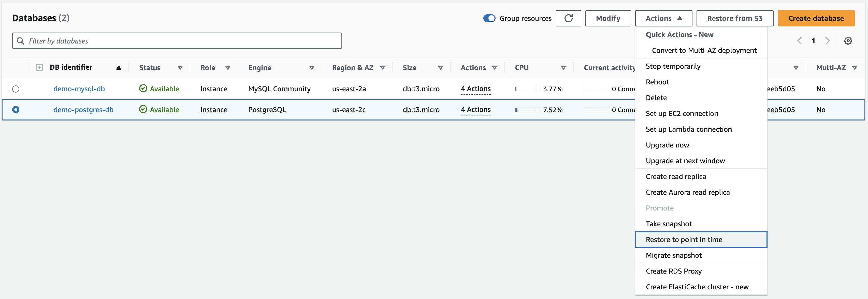This screenshot has width=868, height=299.
Task: Open Status column sort dropdown
Action: (x=180, y=68)
